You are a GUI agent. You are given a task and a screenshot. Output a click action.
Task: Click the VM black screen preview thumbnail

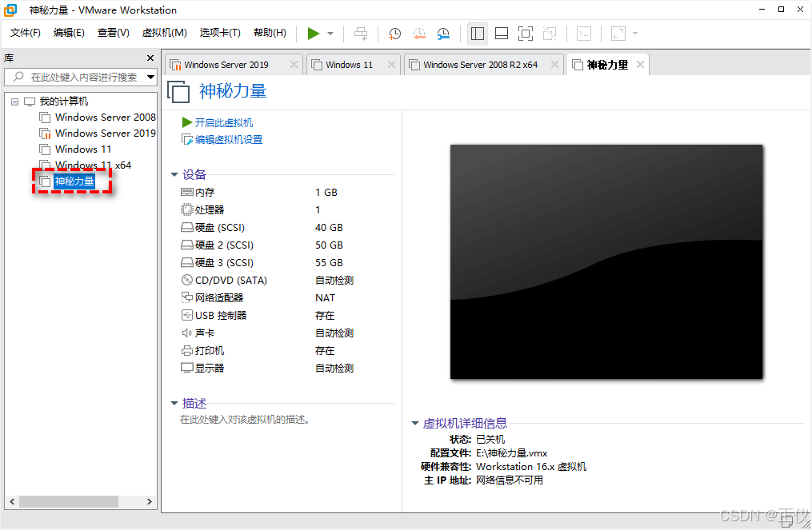click(606, 262)
